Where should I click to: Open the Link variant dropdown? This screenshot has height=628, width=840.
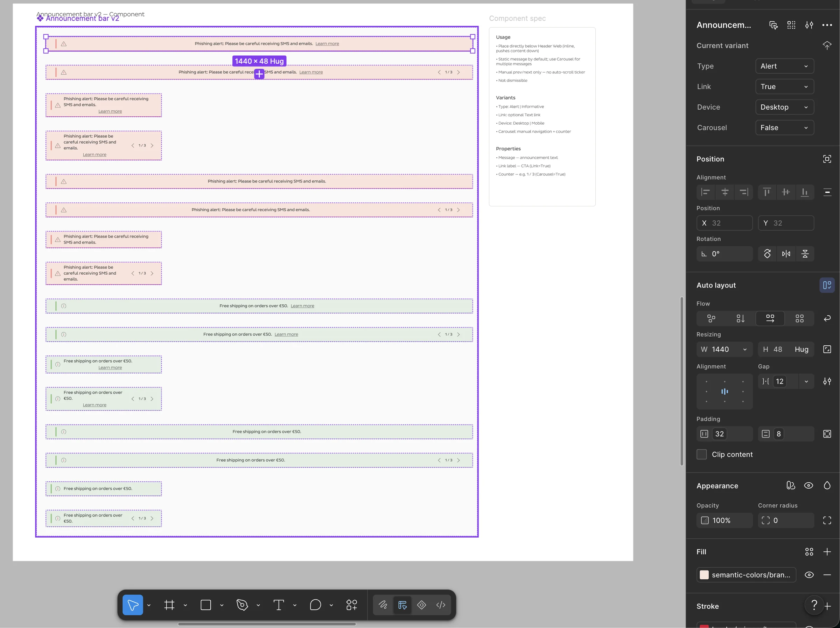(785, 87)
